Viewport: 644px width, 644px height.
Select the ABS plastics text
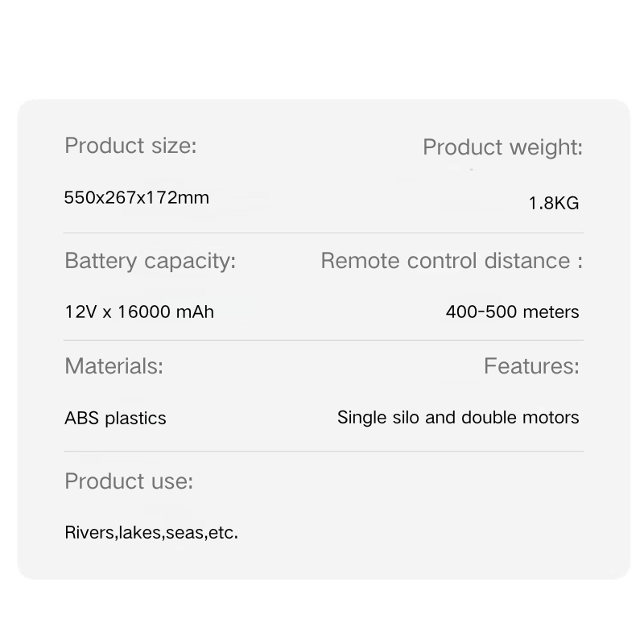[115, 419]
